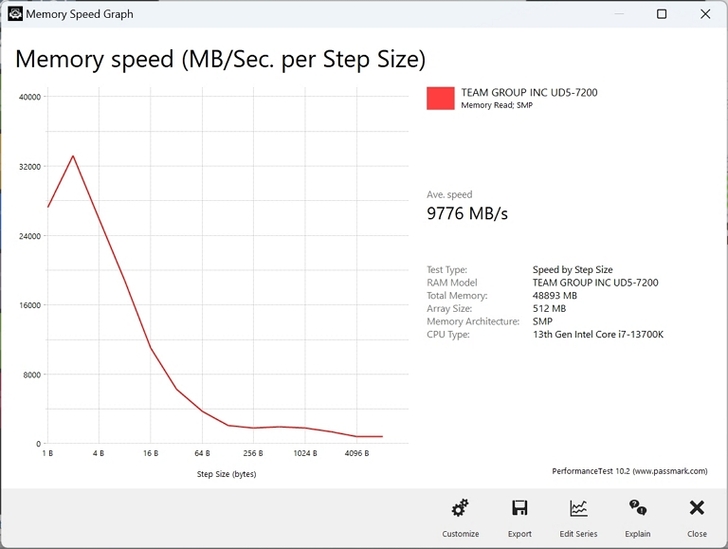Click the PerformanceTest 10.2 passmark.com text

coord(630,471)
